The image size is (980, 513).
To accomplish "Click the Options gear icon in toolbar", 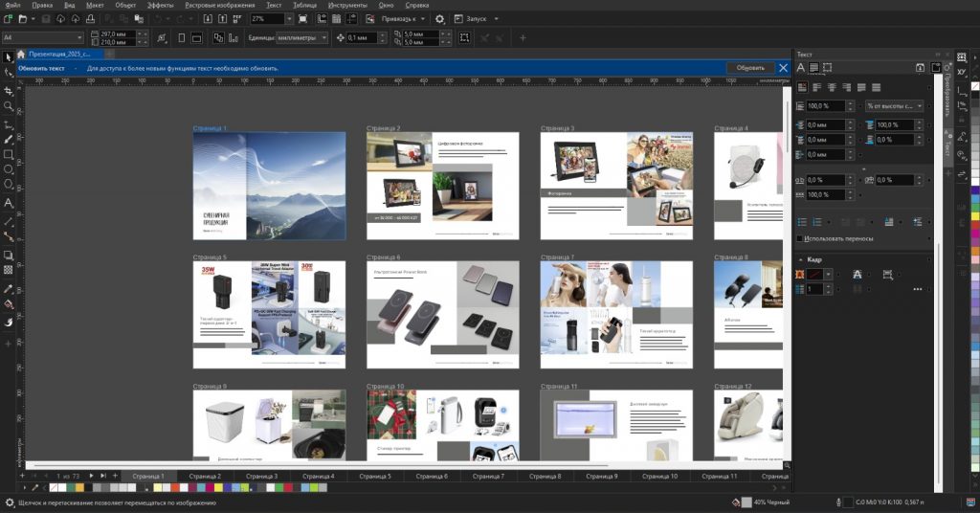I will (439, 19).
